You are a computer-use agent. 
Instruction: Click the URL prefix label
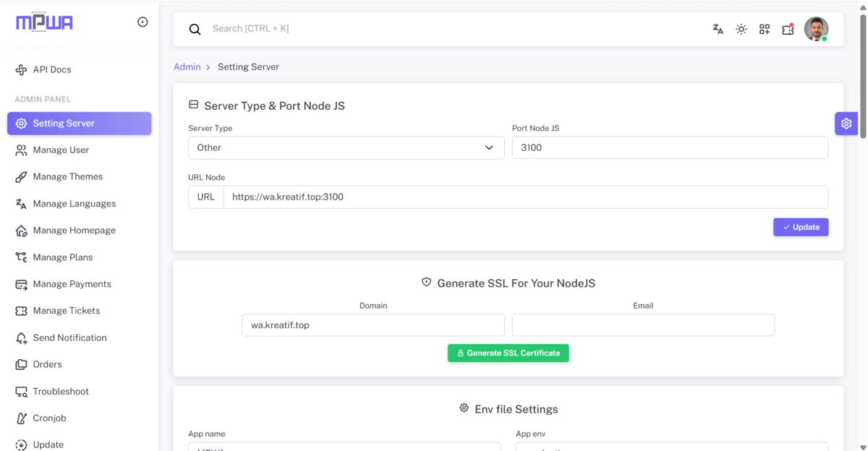pos(206,197)
